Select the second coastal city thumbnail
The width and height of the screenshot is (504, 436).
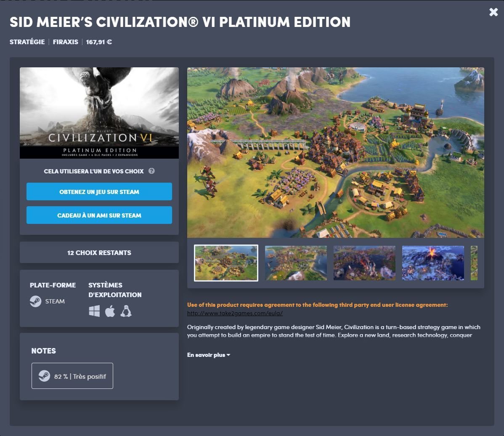(296, 263)
